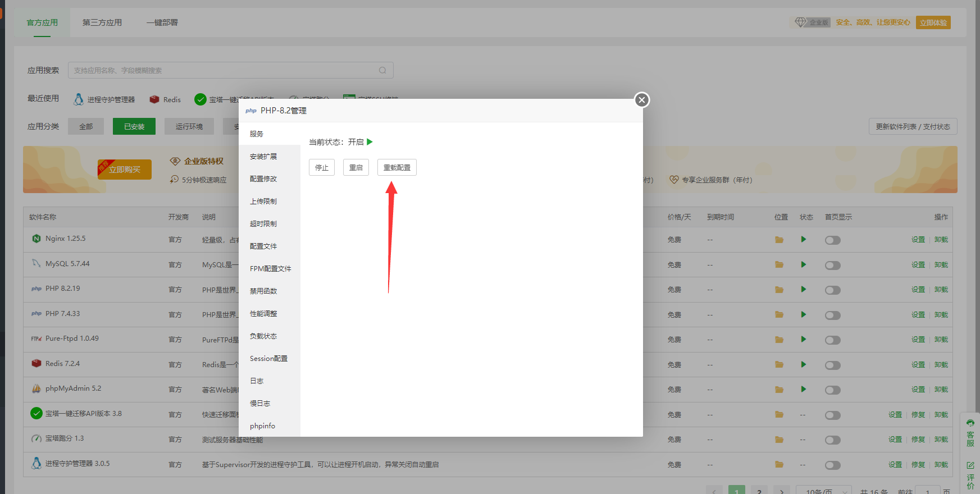Toggle homepage display for phpMyAdmin 5.2
The width and height of the screenshot is (980, 494).
[x=833, y=390]
